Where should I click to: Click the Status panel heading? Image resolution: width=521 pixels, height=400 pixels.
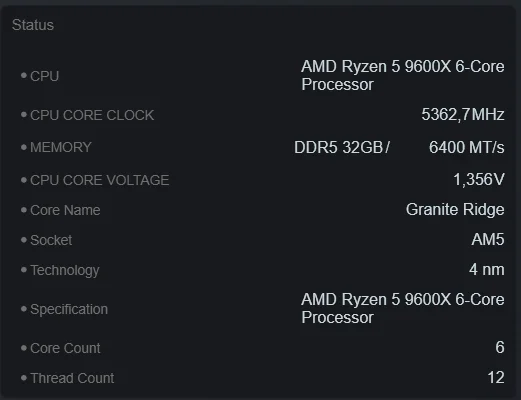(x=33, y=25)
